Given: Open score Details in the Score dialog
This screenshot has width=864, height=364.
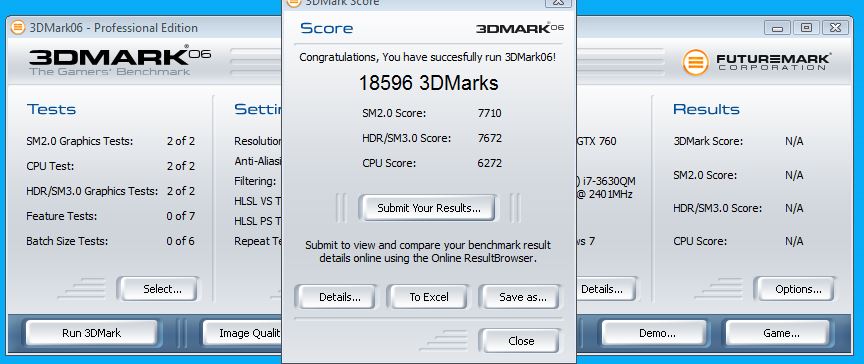Looking at the screenshot, I should click(x=339, y=297).
